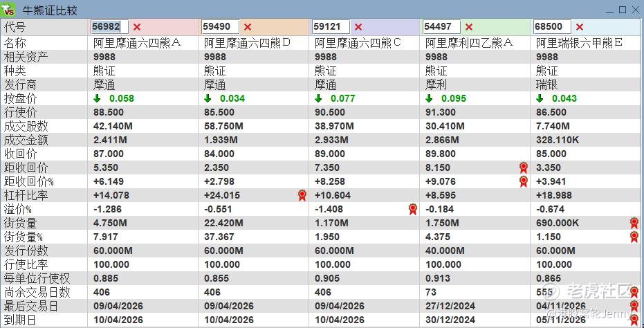Viewport: 644px width, 328px height.
Task: Click turnover volume 58.750M
Action: coord(223,126)
